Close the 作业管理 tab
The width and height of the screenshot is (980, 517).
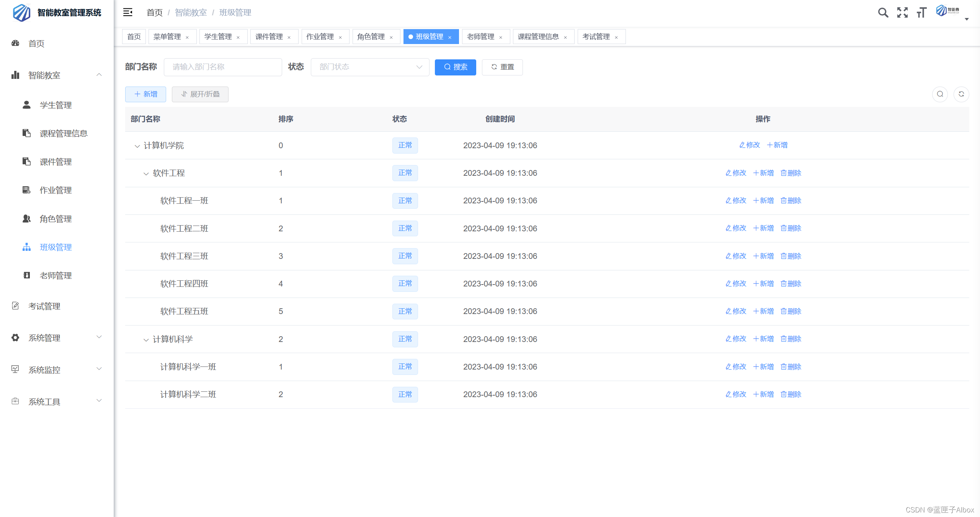click(340, 37)
